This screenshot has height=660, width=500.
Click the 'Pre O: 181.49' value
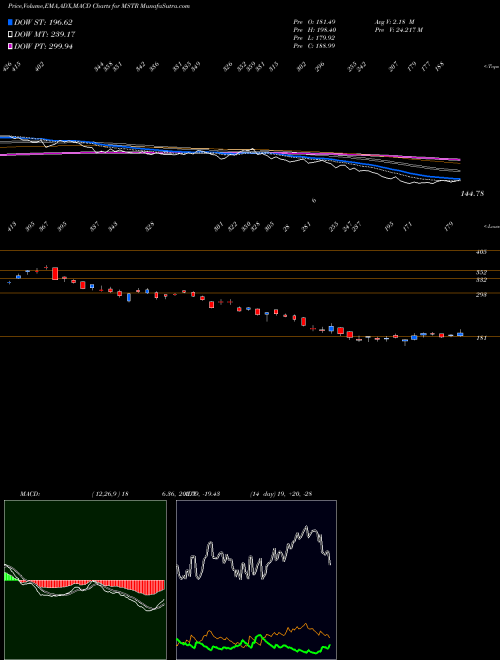point(314,21)
